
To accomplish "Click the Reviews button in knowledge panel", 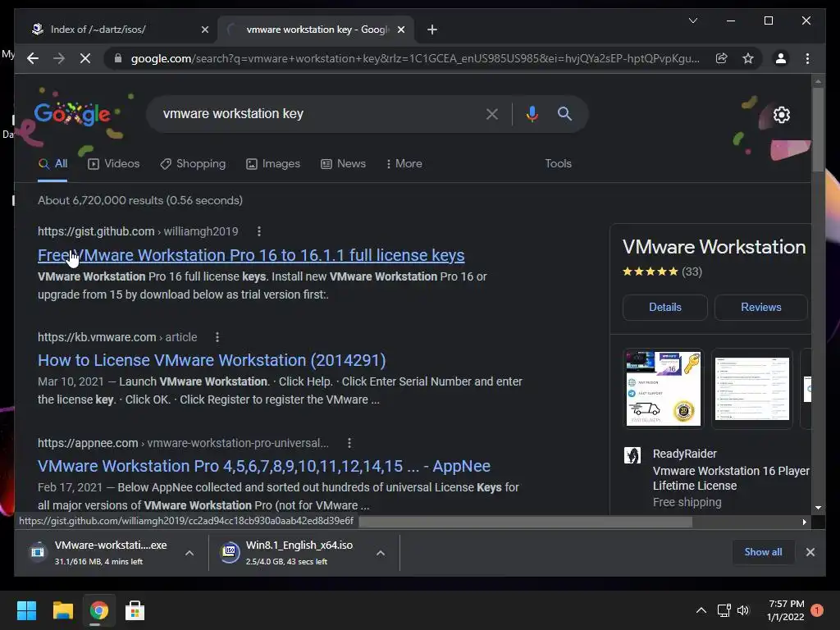I will pyautogui.click(x=760, y=308).
